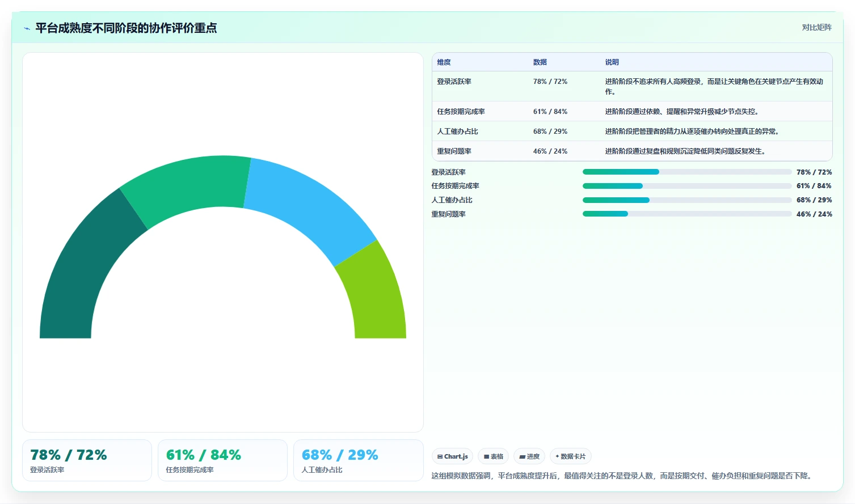This screenshot has height=504, width=855.
Task: Open the 68% / 29% 人工催办占比 card
Action: (x=358, y=460)
